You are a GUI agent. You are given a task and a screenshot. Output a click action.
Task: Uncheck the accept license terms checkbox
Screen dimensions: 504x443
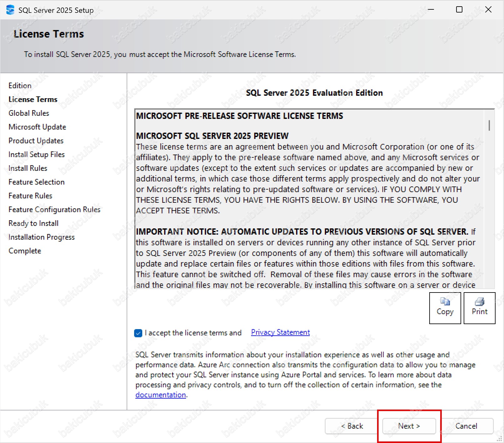click(138, 333)
